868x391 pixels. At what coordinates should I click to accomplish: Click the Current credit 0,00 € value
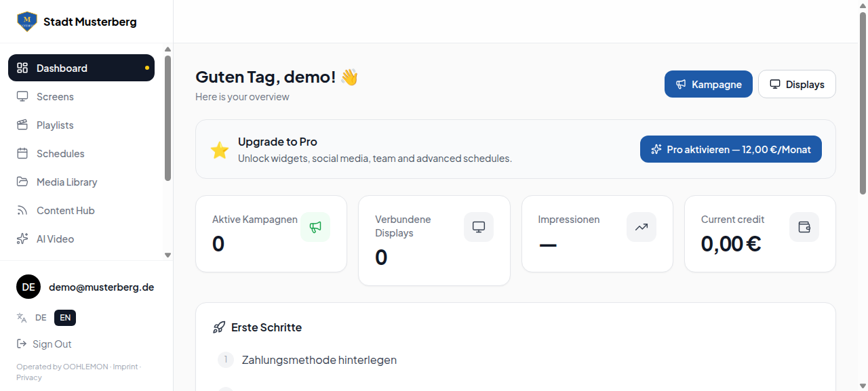coord(731,243)
